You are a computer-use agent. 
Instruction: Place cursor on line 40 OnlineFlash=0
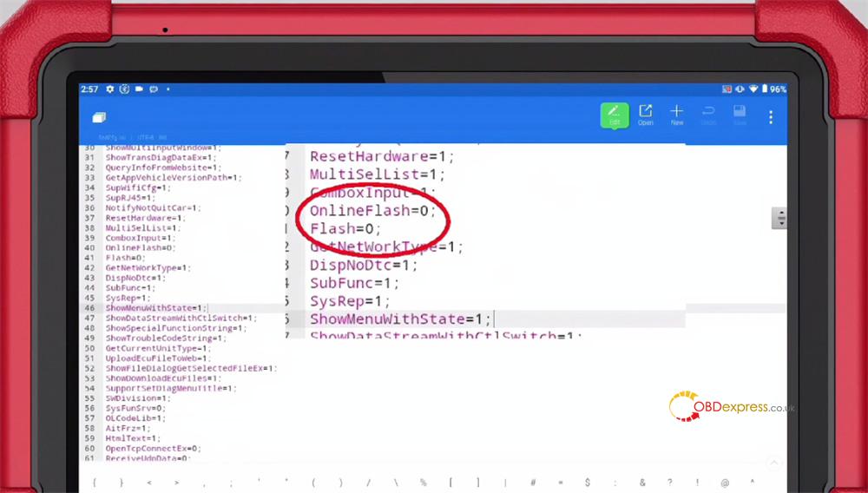coord(139,247)
